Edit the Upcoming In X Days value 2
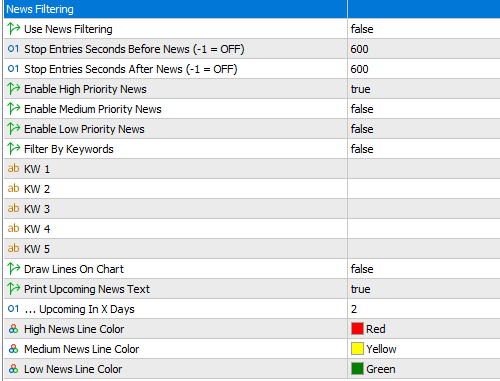The height and width of the screenshot is (381, 500). point(354,309)
